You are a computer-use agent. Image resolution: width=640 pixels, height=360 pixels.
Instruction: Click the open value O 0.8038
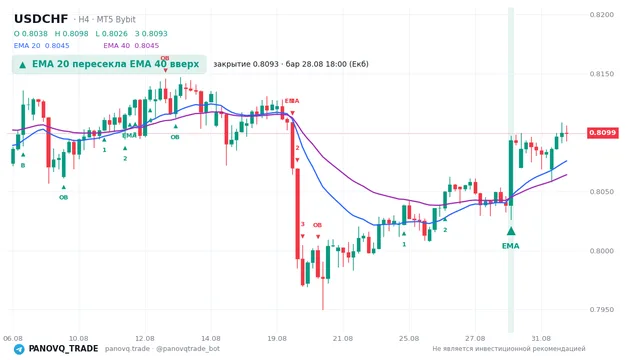(31, 33)
